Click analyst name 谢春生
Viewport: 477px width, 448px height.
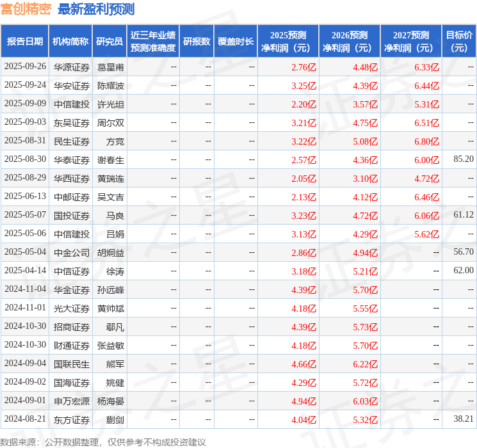(110, 159)
